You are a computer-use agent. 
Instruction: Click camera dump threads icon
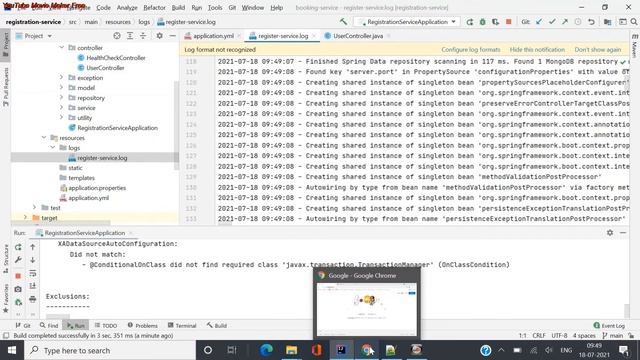[x=18, y=289]
